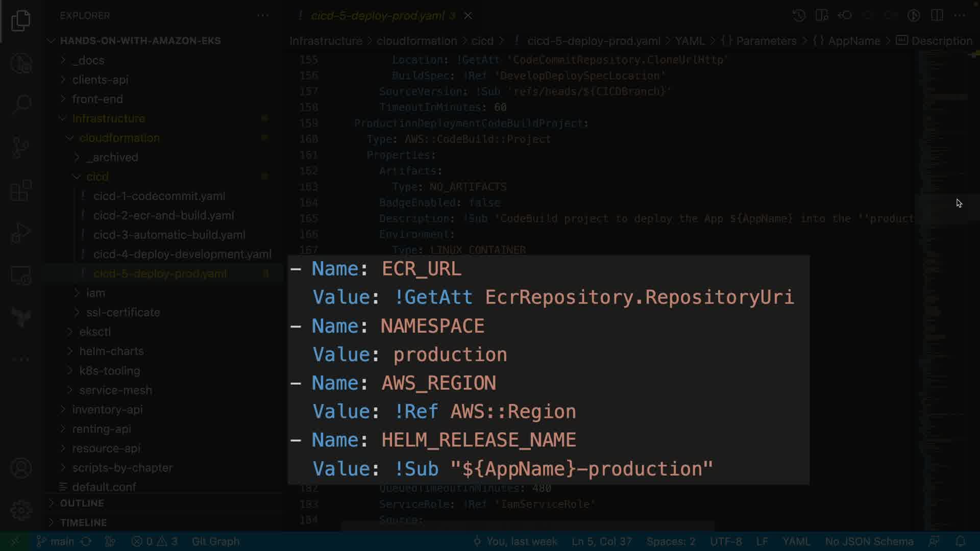Image resolution: width=980 pixels, height=551 pixels.
Task: Expand the helm-charts folder
Action: tap(111, 351)
